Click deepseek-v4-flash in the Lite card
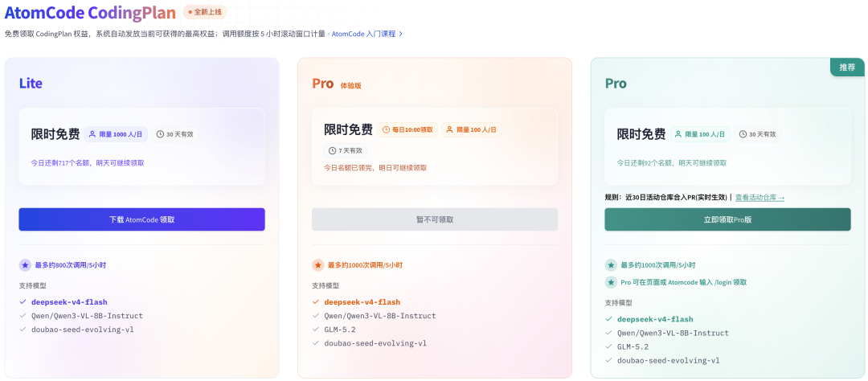The height and width of the screenshot is (381, 868). 69,301
